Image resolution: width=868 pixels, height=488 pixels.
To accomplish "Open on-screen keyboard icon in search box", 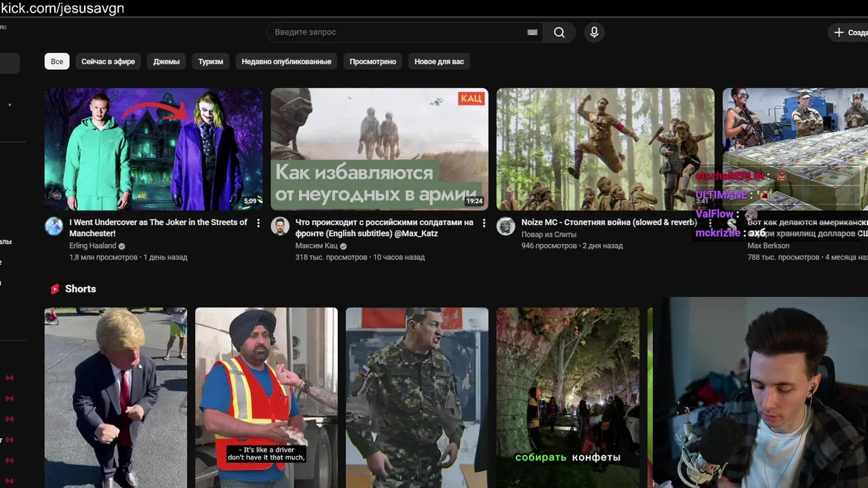I will 532,33.
